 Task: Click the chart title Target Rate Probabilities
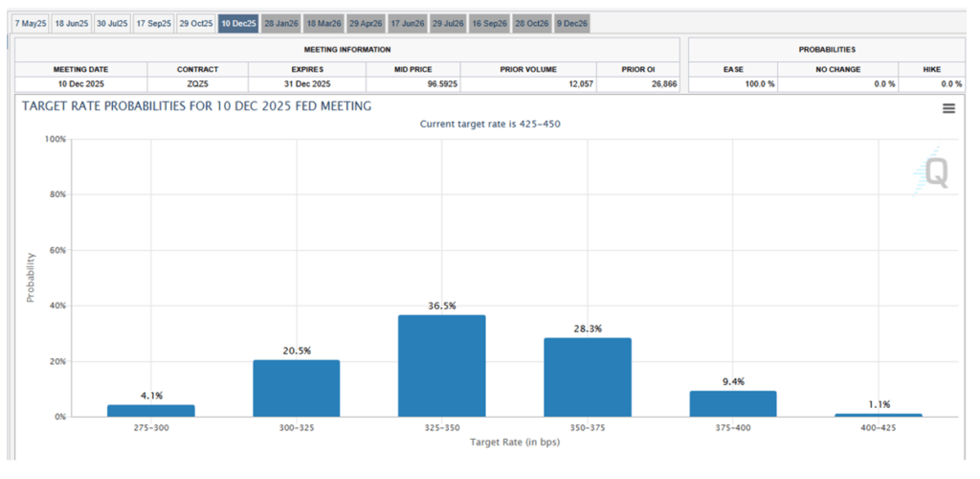point(196,106)
